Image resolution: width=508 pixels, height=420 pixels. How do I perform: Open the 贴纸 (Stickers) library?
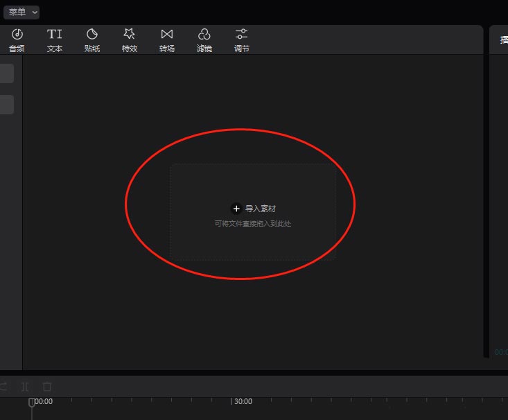click(x=91, y=40)
